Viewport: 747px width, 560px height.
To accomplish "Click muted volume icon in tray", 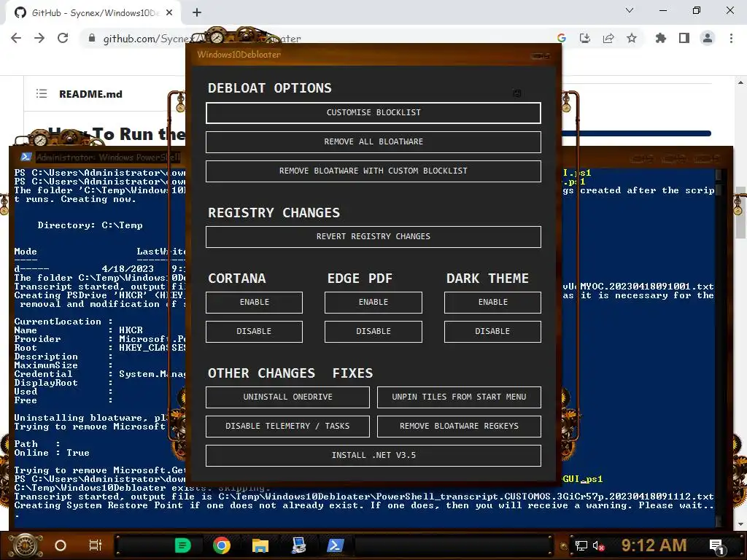I will [599, 545].
